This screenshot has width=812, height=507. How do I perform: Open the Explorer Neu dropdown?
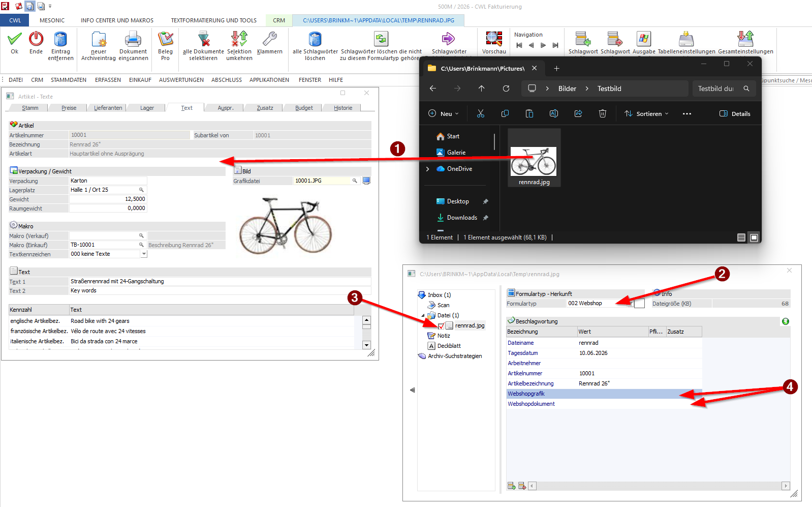[444, 114]
